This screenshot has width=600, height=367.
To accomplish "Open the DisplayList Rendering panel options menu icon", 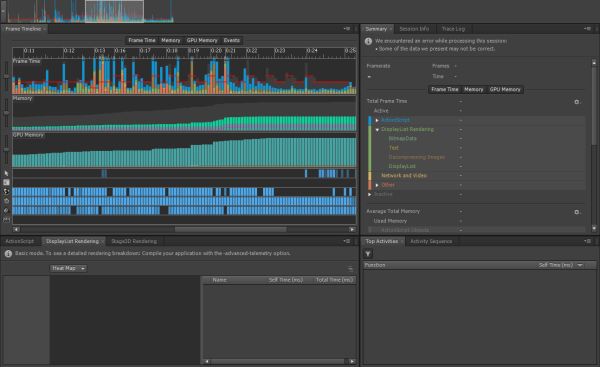I will coord(347,241).
